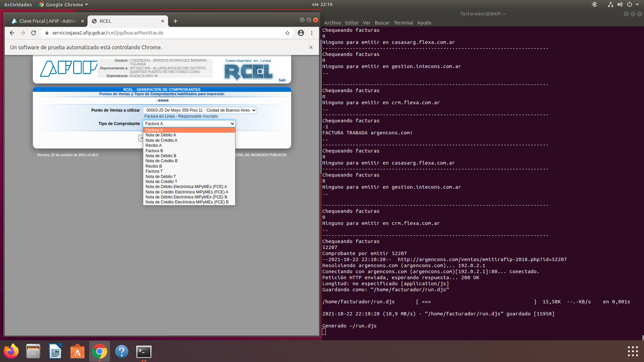Open the terminal Ayuda menu
Screen dimensions: 644x362
424,23
